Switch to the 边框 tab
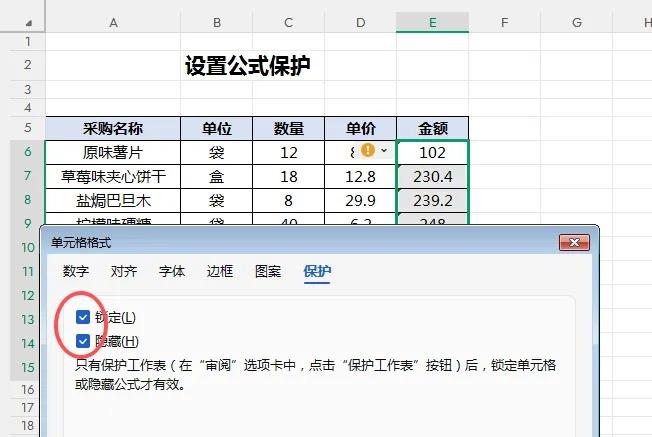Image resolution: width=652 pixels, height=437 pixels. [x=220, y=271]
